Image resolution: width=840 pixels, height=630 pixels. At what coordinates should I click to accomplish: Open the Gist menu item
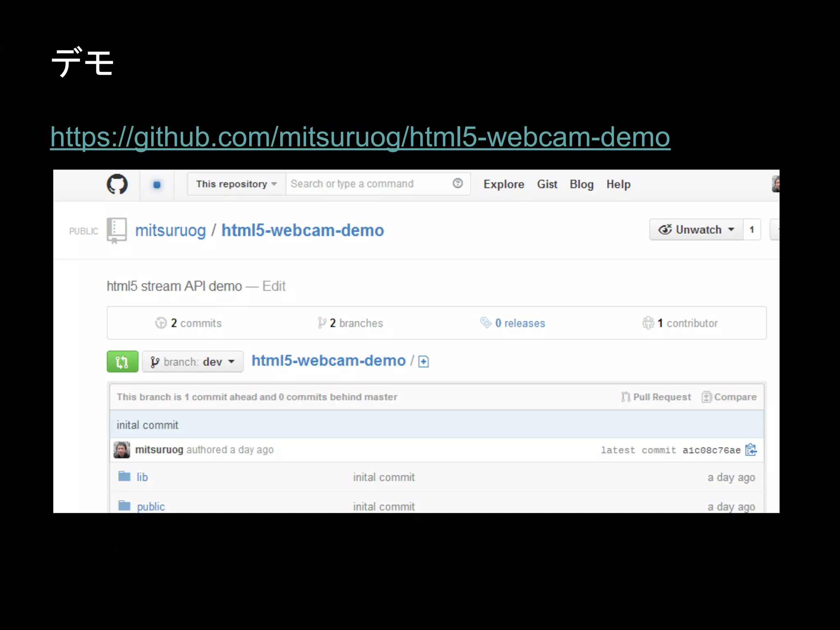pyautogui.click(x=547, y=185)
